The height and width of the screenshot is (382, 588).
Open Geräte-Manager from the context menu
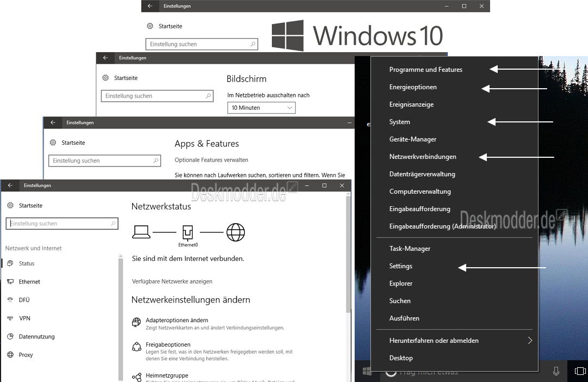(x=412, y=139)
